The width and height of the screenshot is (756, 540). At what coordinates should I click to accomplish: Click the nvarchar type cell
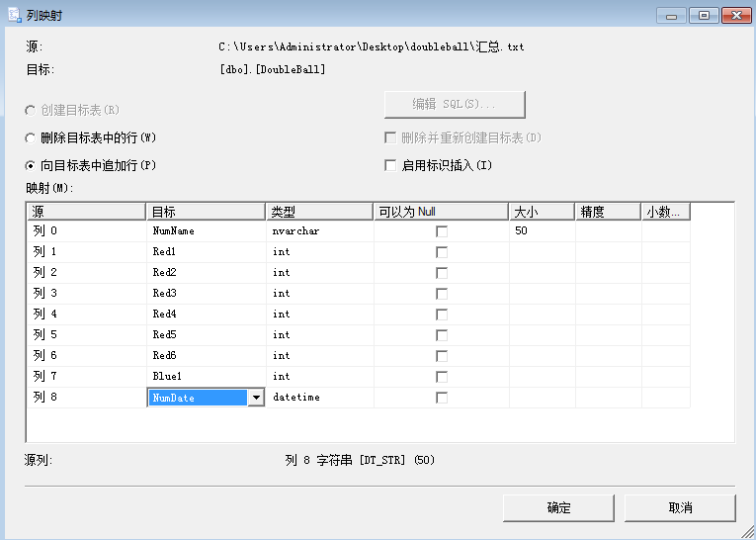pos(320,231)
